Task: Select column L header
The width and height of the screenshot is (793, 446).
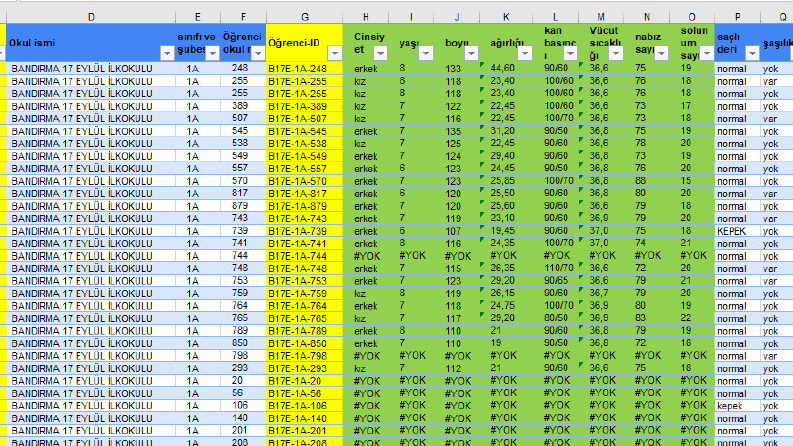Action: [x=555, y=17]
